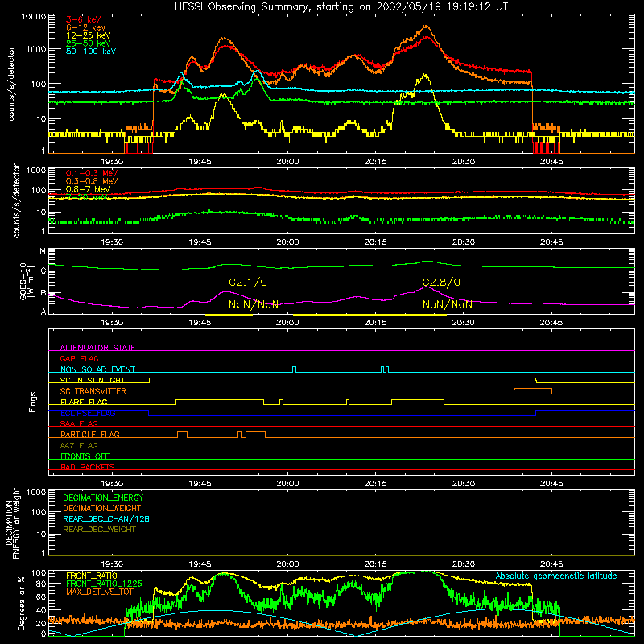Click the green 7-20 MeV legend label
The height and width of the screenshot is (644, 644).
pos(87,197)
